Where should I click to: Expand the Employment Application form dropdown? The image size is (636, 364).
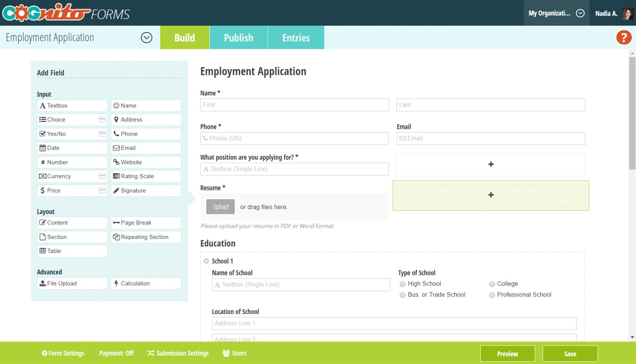click(x=146, y=38)
